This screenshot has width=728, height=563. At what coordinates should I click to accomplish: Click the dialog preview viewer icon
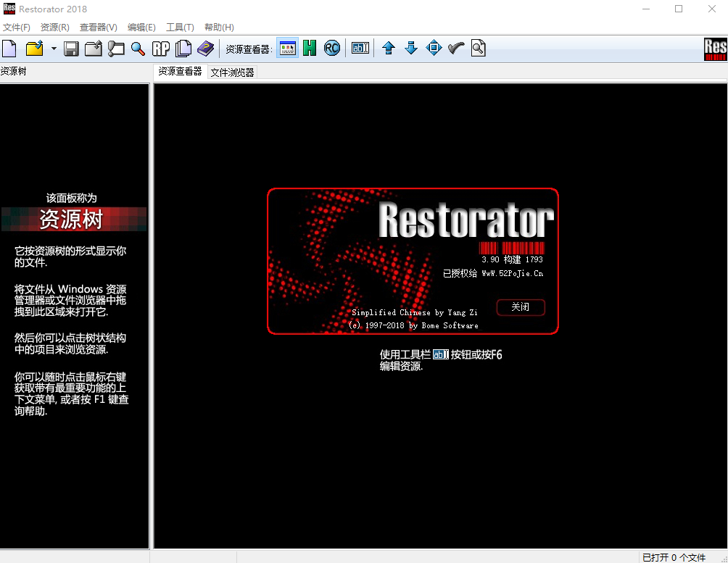287,48
